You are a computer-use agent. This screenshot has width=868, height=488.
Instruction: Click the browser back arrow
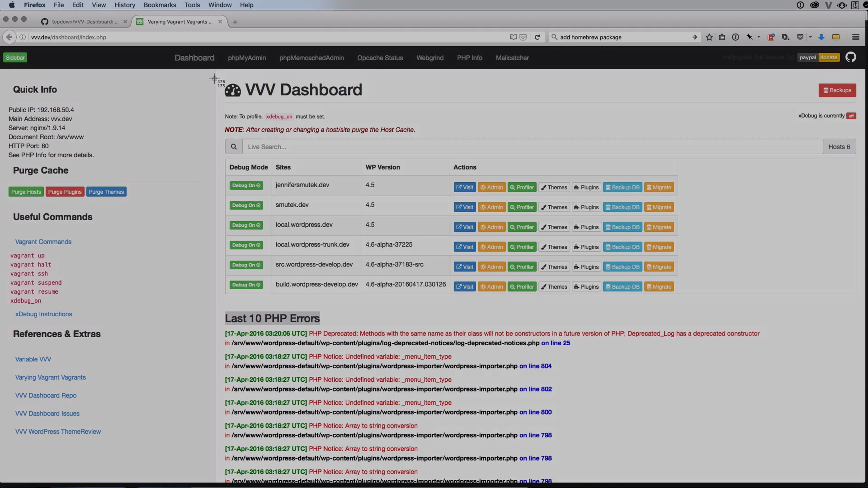click(9, 37)
